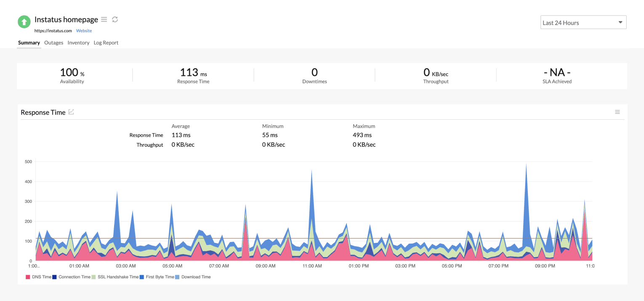The width and height of the screenshot is (644, 301).
Task: Click the 0 Downtimes stat
Action: [314, 76]
